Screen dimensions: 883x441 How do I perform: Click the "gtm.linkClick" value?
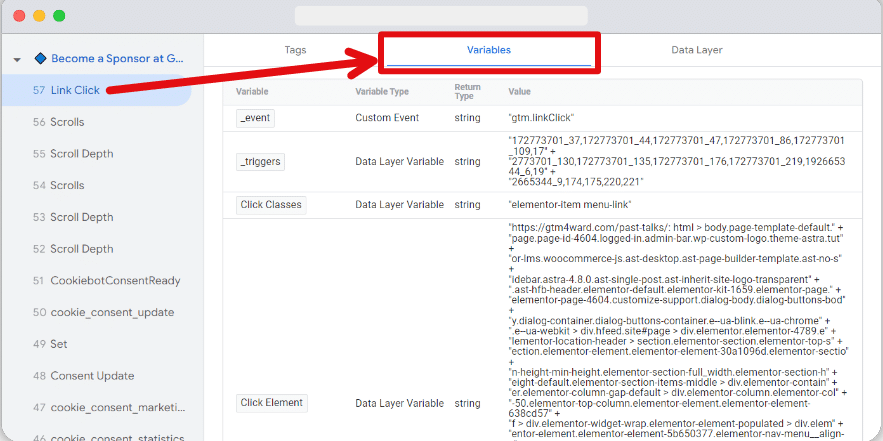541,118
